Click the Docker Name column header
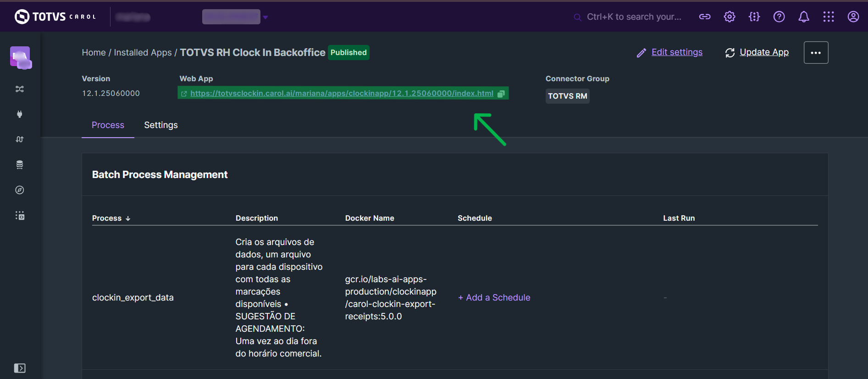The image size is (868, 379). pyautogui.click(x=370, y=218)
